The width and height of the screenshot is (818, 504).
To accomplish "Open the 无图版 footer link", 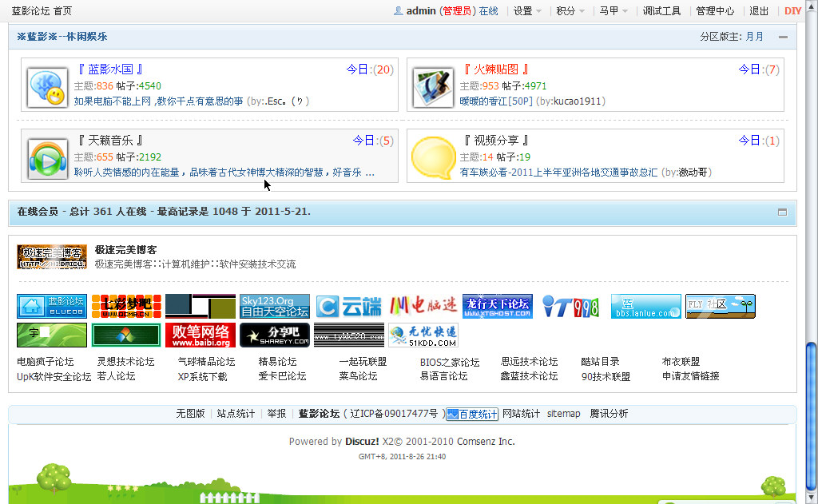I will click(x=190, y=414).
